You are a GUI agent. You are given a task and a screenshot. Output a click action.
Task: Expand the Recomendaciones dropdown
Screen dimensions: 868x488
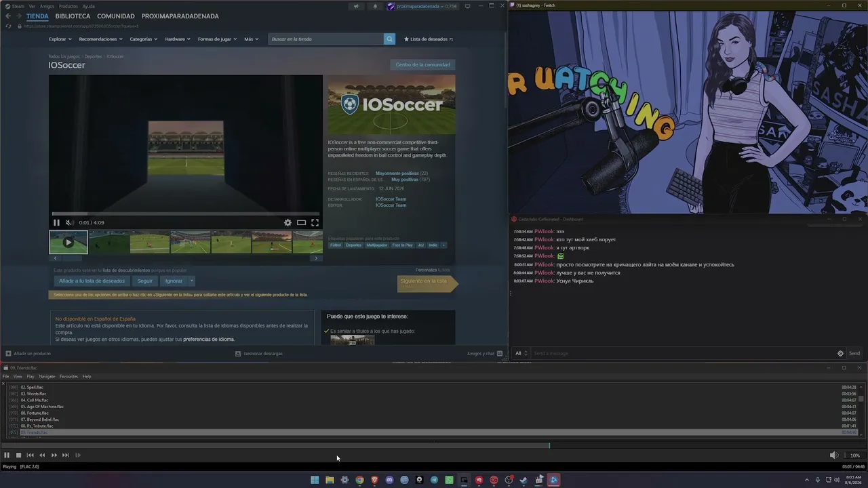(x=100, y=39)
